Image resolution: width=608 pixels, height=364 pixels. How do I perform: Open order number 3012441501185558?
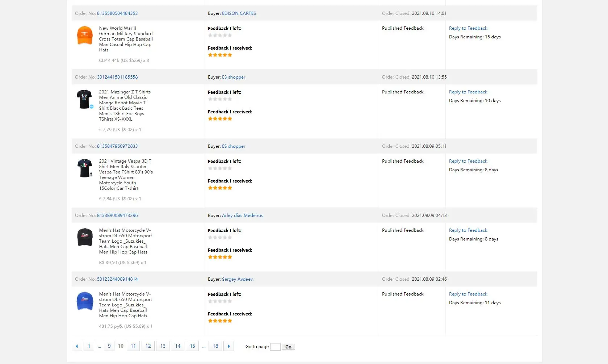(x=117, y=77)
